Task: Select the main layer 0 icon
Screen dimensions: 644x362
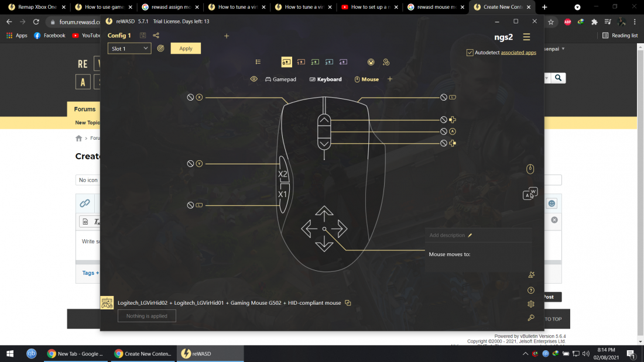Action: click(287, 62)
